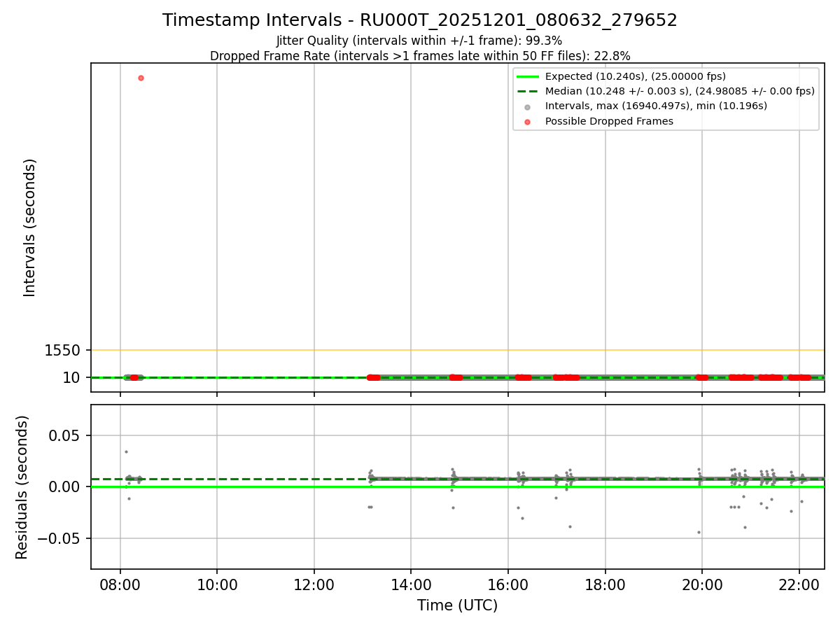
Task: Click the 12:00 x-axis tick label
Action: coord(314,584)
